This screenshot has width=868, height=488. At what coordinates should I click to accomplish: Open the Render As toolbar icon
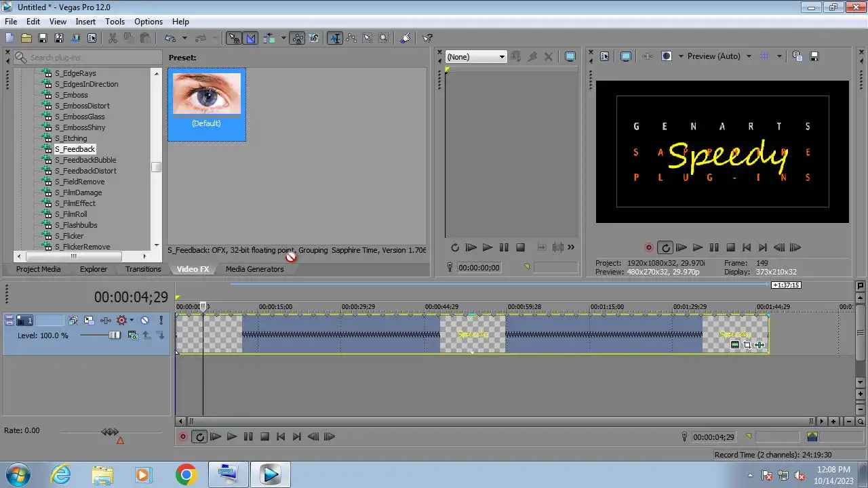click(75, 39)
